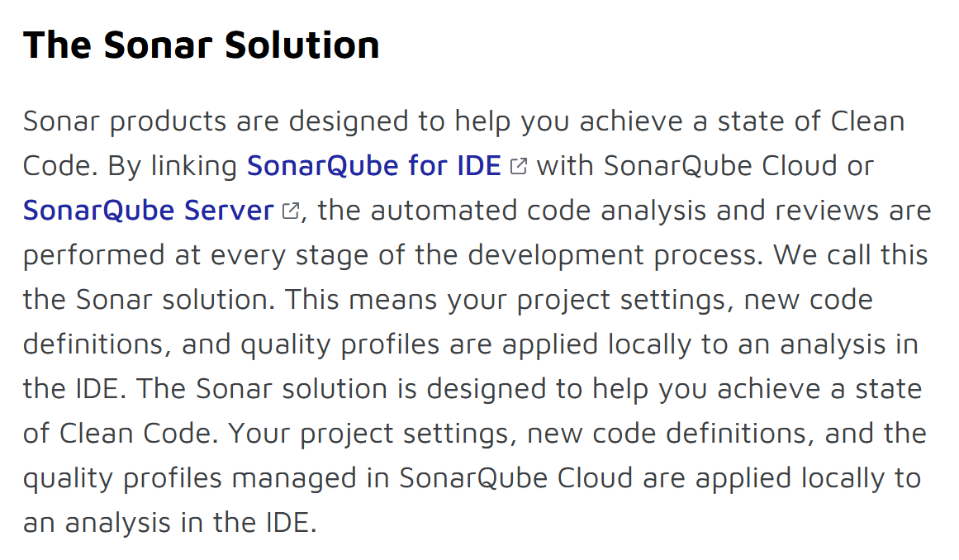Click the phrase 'reviews are'

pos(853,211)
